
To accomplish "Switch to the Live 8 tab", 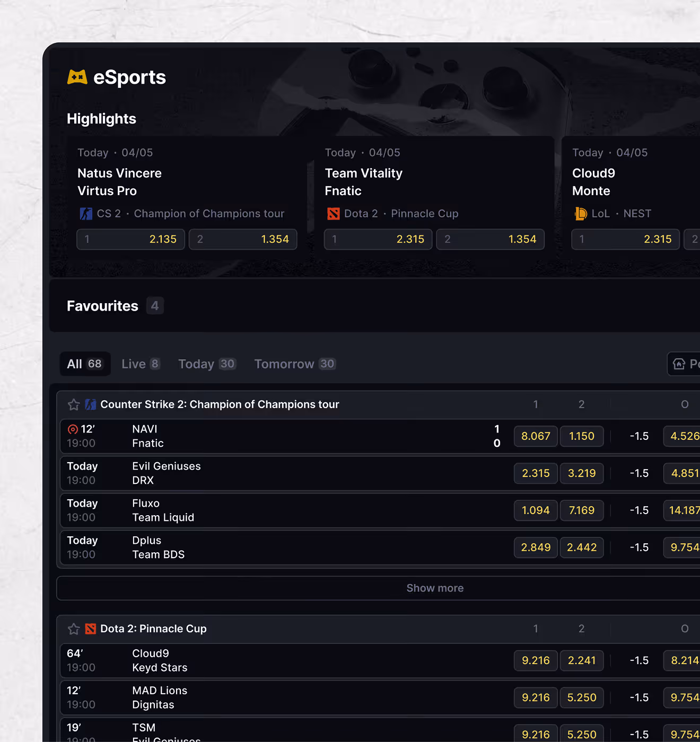I will 141,364.
